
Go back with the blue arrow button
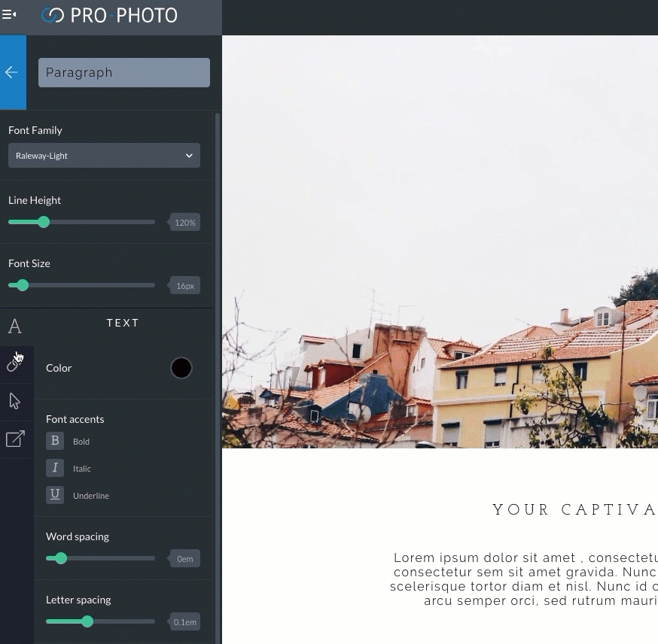[x=13, y=72]
